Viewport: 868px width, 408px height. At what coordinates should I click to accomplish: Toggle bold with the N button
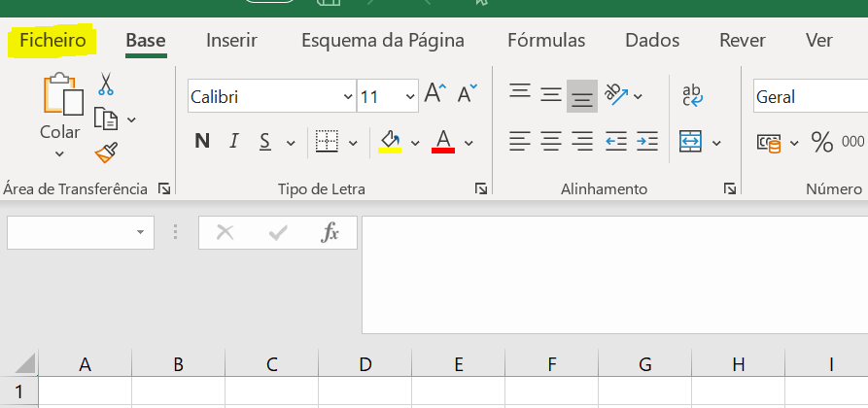pos(202,142)
